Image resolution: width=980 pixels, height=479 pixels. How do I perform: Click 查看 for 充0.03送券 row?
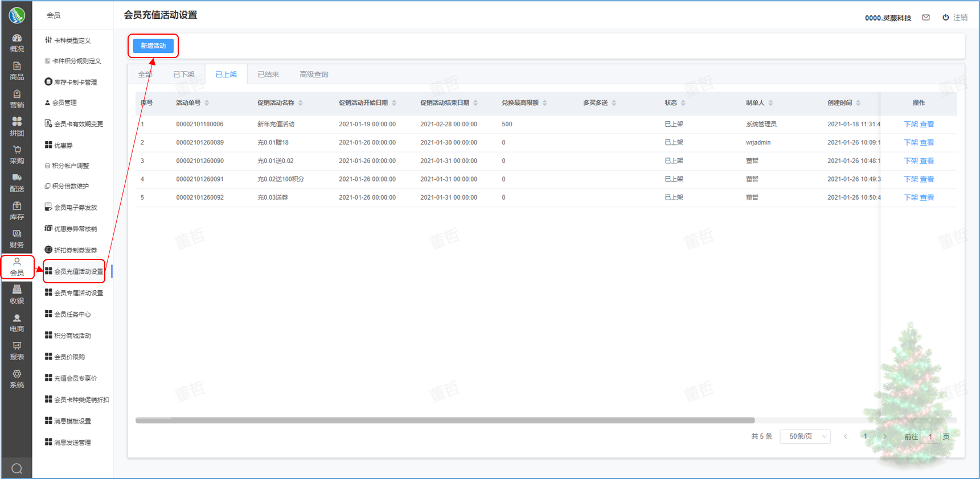[927, 197]
